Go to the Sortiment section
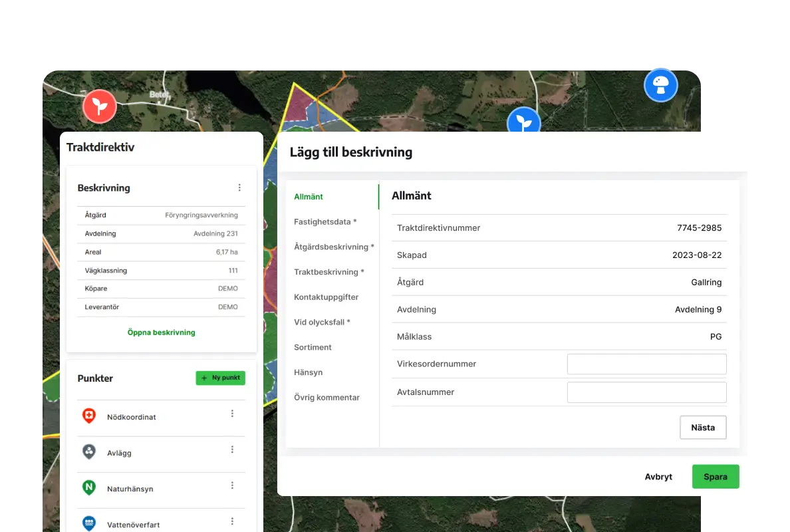This screenshot has width=790, height=532. (x=313, y=347)
